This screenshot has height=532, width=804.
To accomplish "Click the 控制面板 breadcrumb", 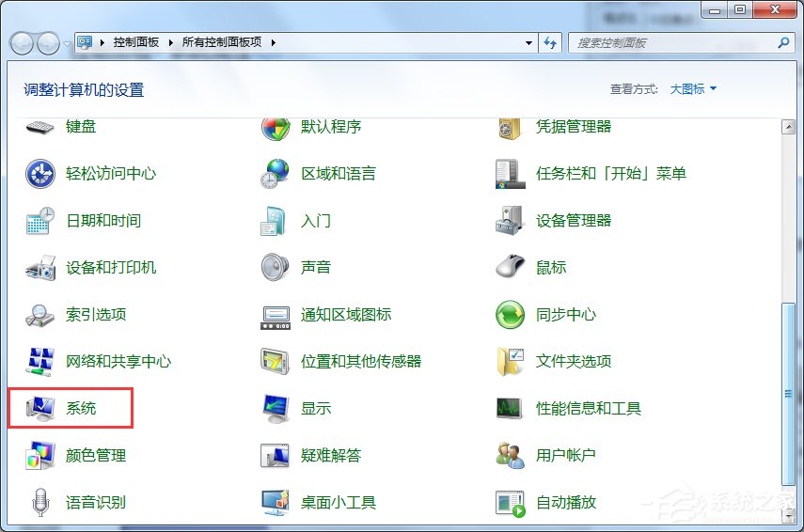I will click(x=135, y=42).
